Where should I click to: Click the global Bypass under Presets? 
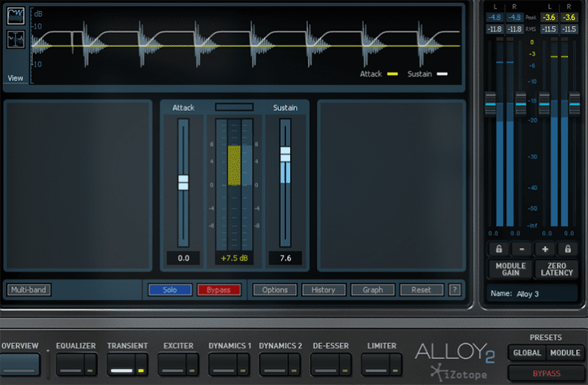[547, 374]
